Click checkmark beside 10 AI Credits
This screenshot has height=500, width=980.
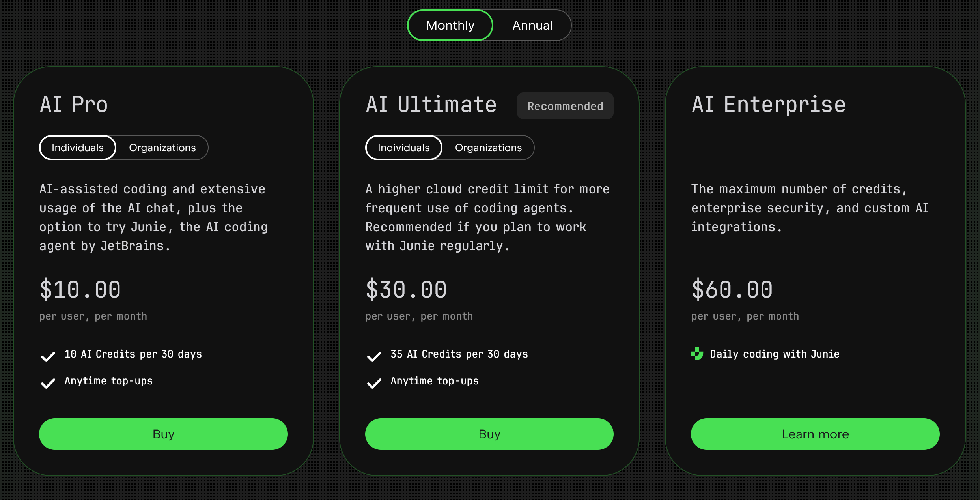click(x=48, y=356)
